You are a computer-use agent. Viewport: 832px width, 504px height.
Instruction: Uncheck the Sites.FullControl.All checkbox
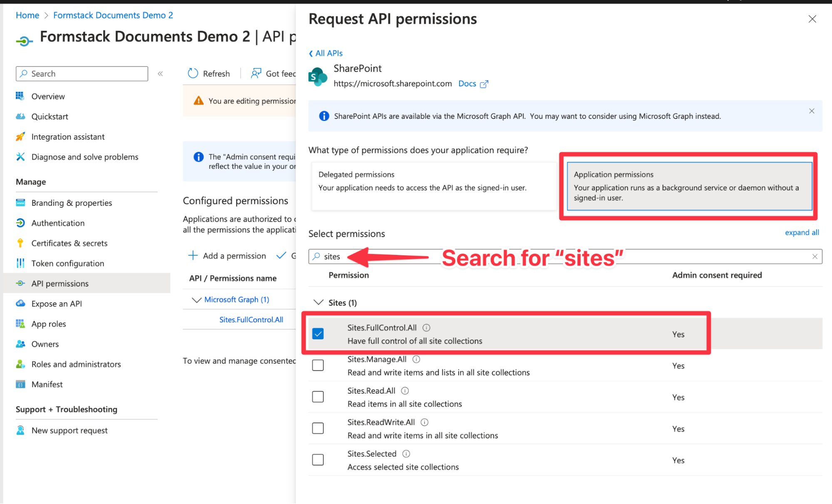coord(318,334)
